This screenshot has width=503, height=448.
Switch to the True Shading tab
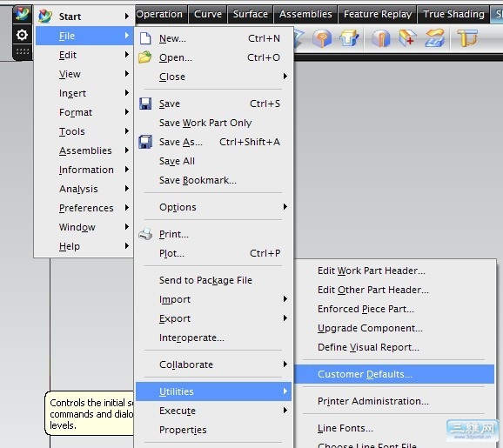coord(453,15)
